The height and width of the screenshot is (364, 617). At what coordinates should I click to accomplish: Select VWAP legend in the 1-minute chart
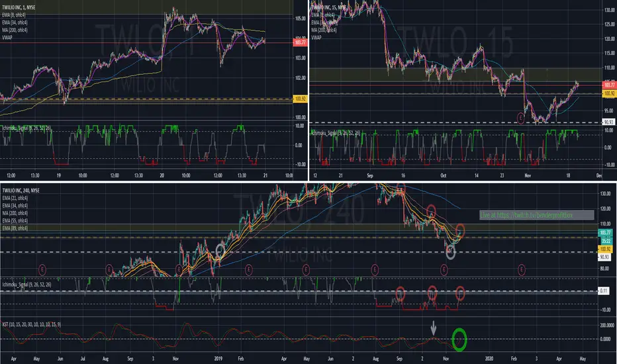point(7,38)
